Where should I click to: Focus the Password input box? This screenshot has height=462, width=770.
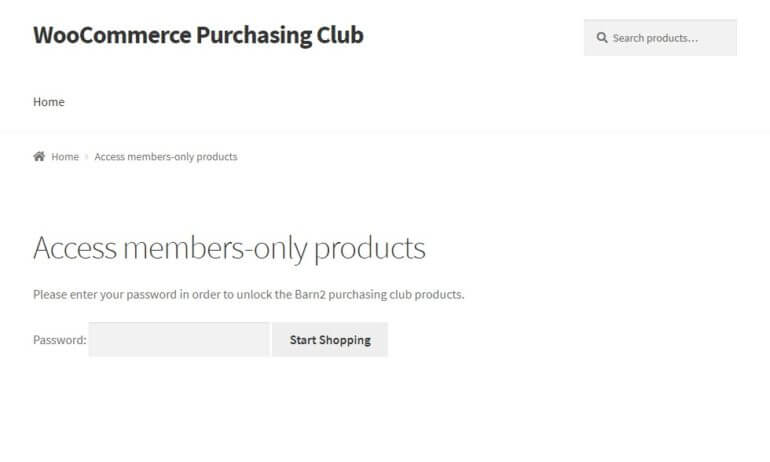[x=179, y=340]
